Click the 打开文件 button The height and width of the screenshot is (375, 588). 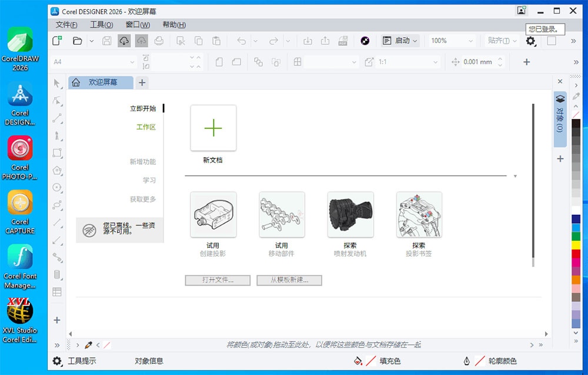[217, 280]
